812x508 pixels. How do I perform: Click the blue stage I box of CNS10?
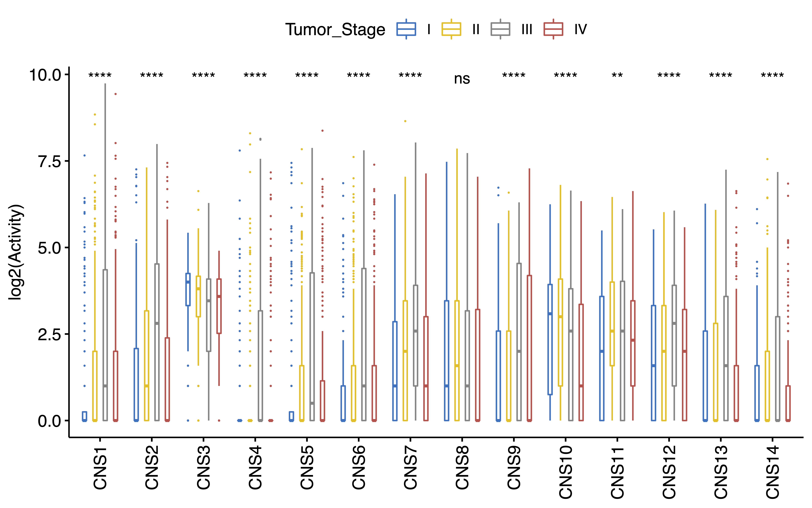pyautogui.click(x=550, y=339)
